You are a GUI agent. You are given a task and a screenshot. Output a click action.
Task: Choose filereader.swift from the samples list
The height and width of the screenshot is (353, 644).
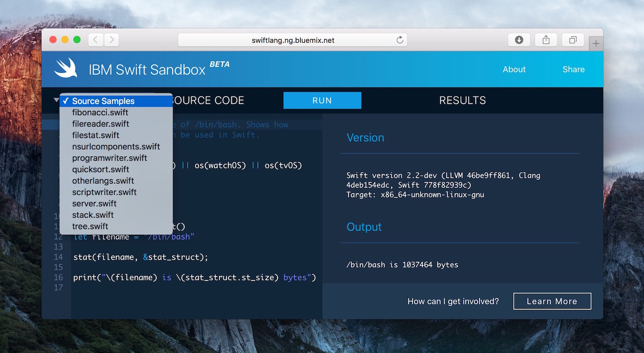pos(116,124)
